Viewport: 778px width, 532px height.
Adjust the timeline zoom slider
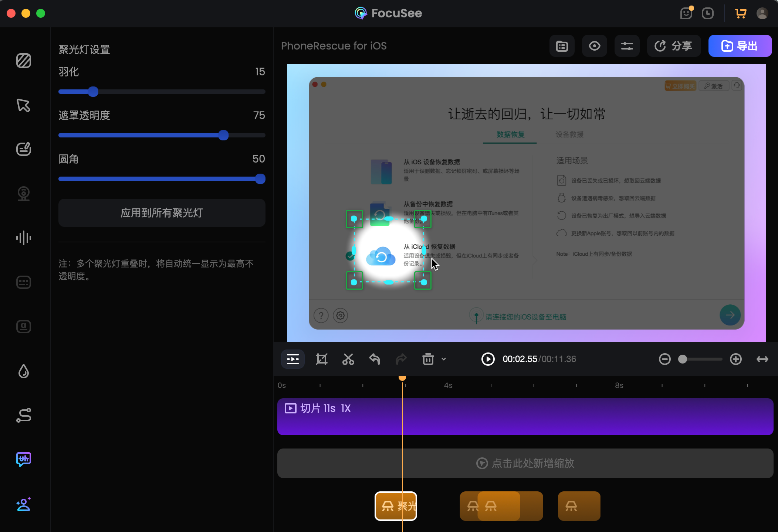tap(683, 359)
